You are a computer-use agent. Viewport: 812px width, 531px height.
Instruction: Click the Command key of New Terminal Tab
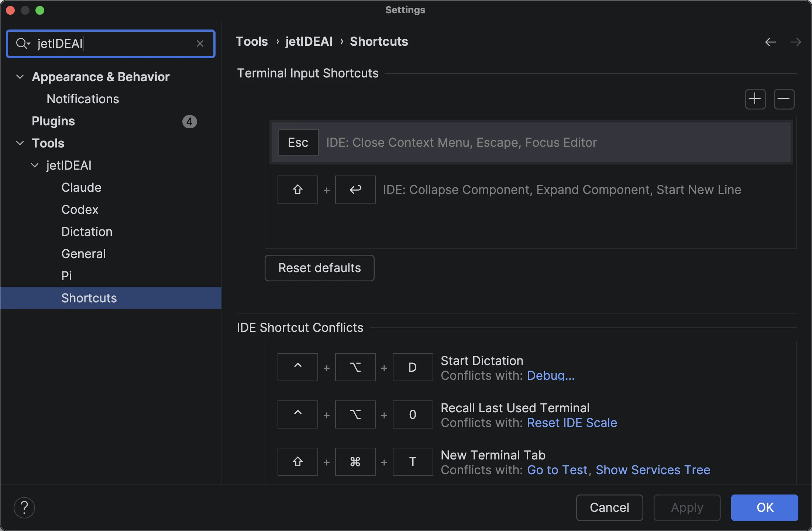[355, 462]
